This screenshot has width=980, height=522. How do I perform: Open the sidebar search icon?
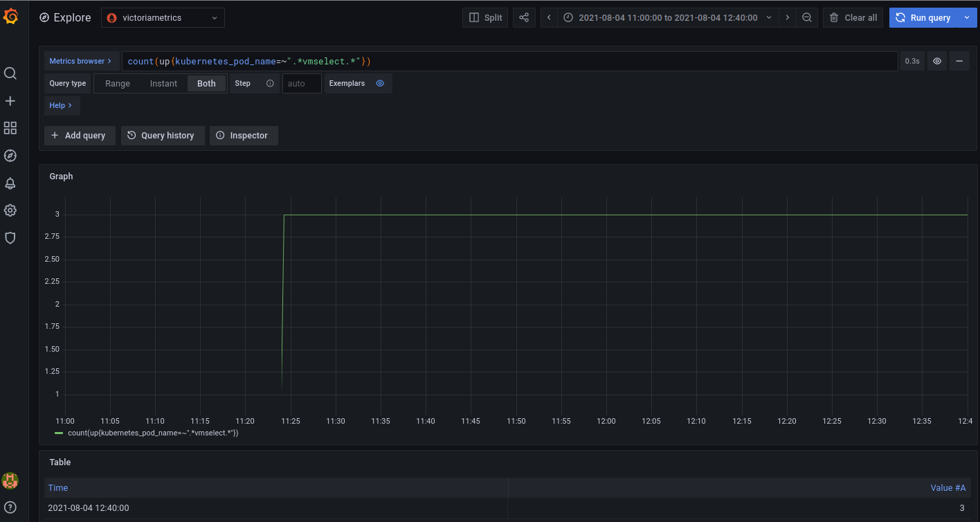[x=10, y=73]
